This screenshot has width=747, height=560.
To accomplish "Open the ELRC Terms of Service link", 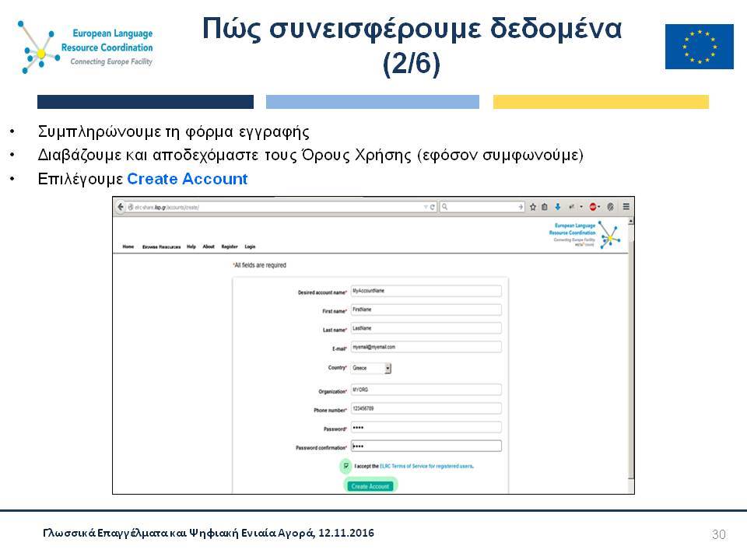I will click(x=426, y=466).
